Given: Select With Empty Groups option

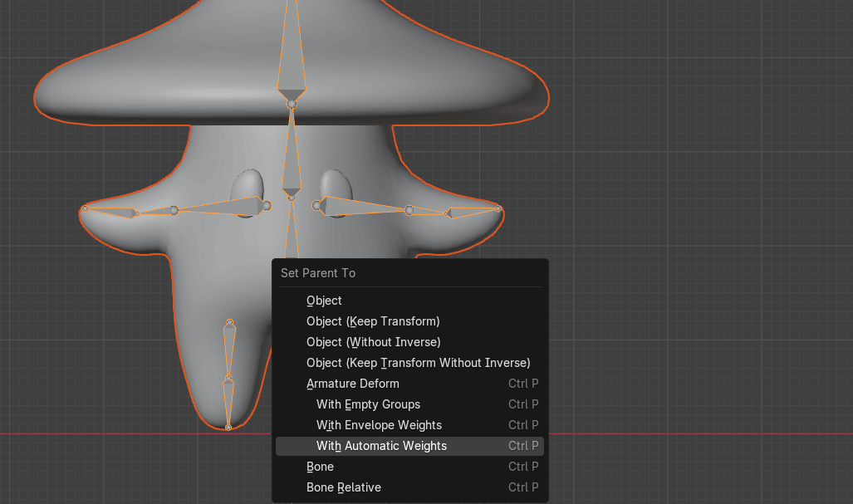Looking at the screenshot, I should [x=368, y=404].
